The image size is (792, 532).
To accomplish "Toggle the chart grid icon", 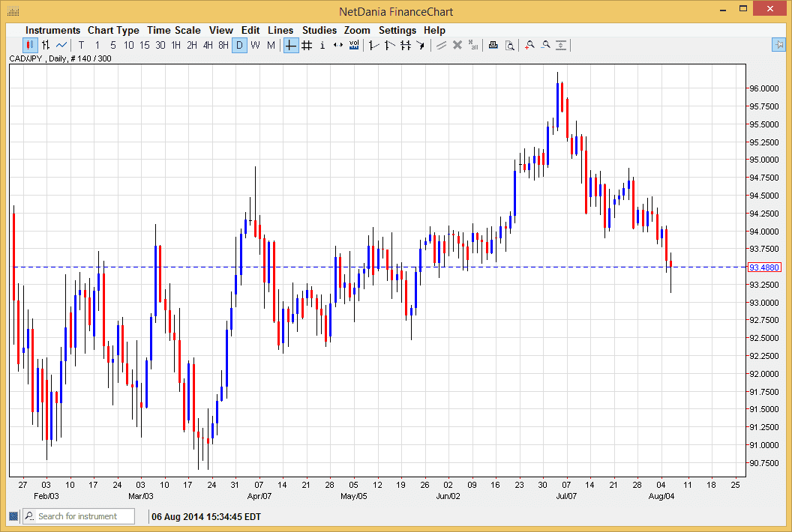I will click(307, 45).
